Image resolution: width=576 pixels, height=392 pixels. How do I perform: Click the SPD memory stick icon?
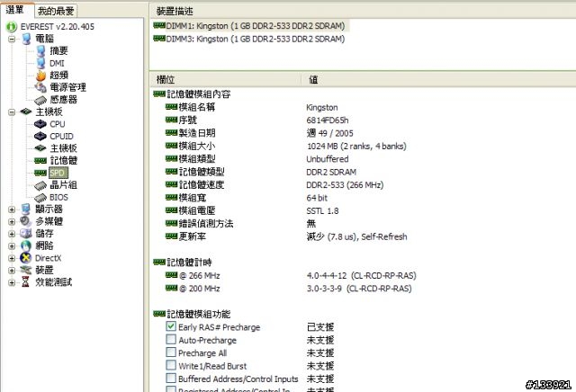[x=40, y=173]
